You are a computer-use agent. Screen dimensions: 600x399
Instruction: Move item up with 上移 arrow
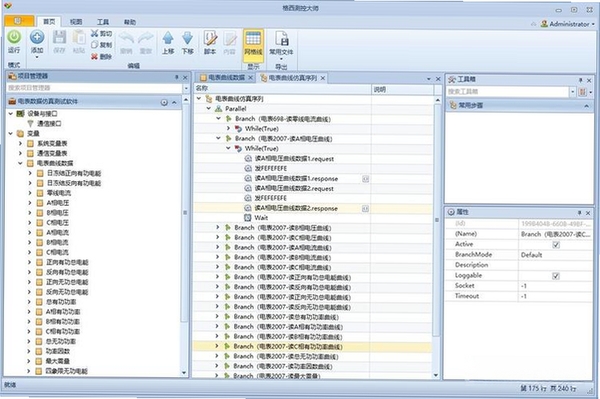point(168,38)
